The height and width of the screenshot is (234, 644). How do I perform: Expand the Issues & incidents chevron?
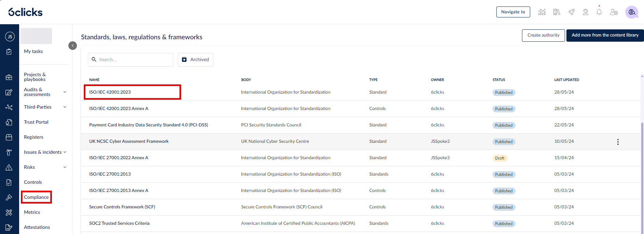pos(65,152)
